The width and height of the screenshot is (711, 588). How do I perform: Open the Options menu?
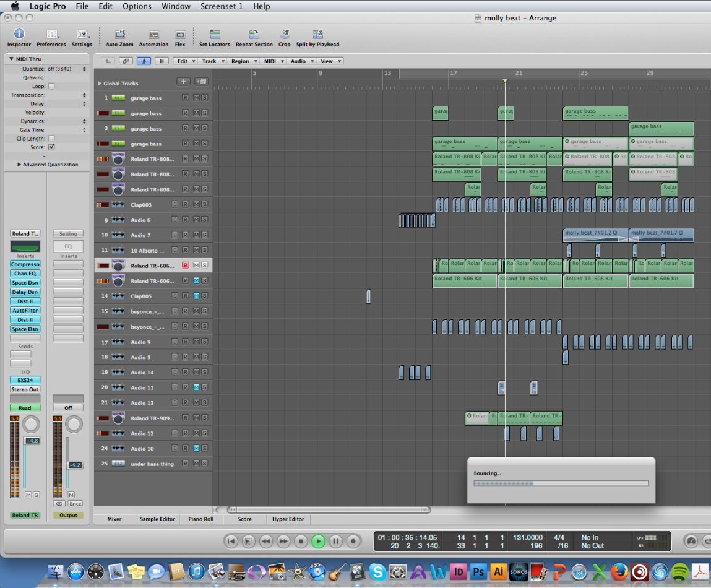click(137, 6)
